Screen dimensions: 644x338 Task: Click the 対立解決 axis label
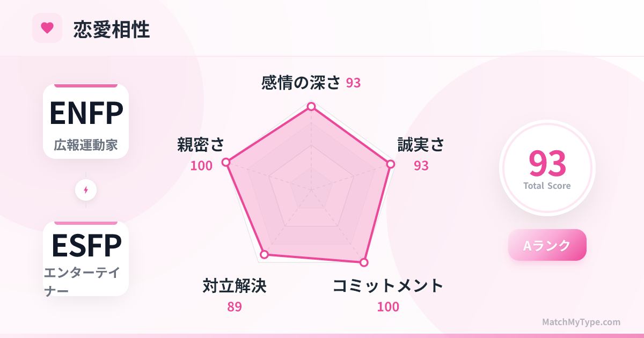235,286
